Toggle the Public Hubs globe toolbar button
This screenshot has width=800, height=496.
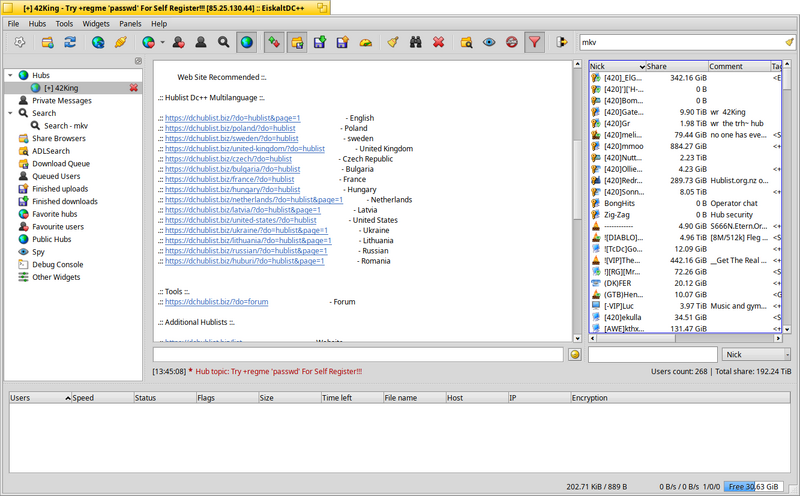coord(246,42)
